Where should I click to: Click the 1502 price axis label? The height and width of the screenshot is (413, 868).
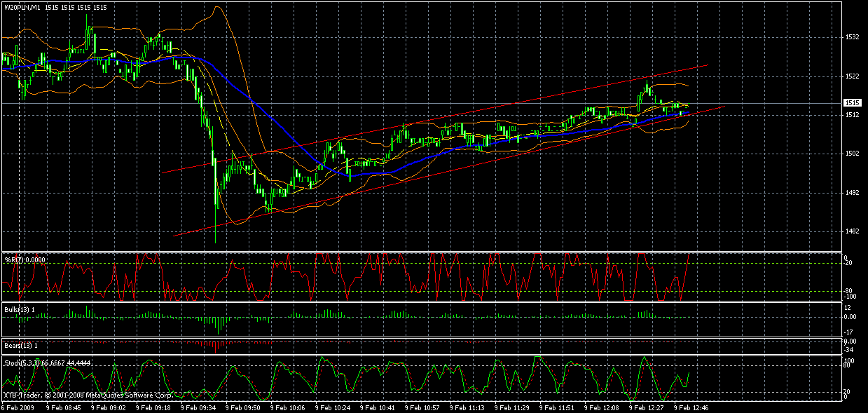[x=853, y=154]
